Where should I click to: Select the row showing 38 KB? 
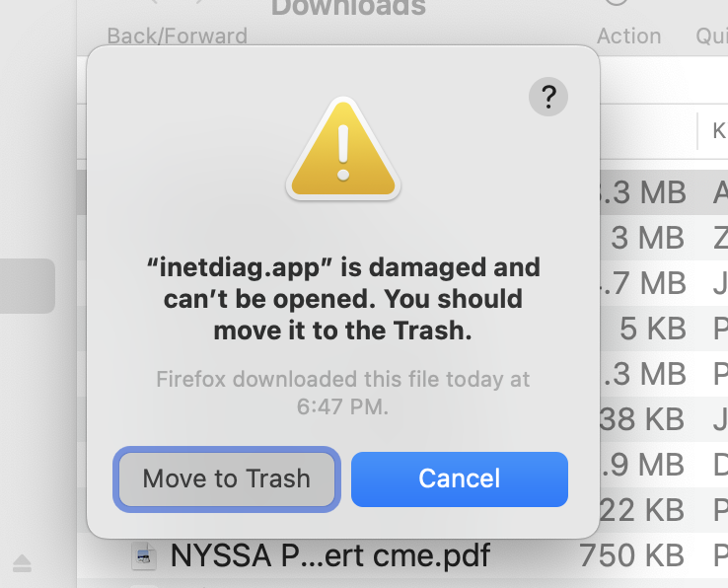[664, 419]
